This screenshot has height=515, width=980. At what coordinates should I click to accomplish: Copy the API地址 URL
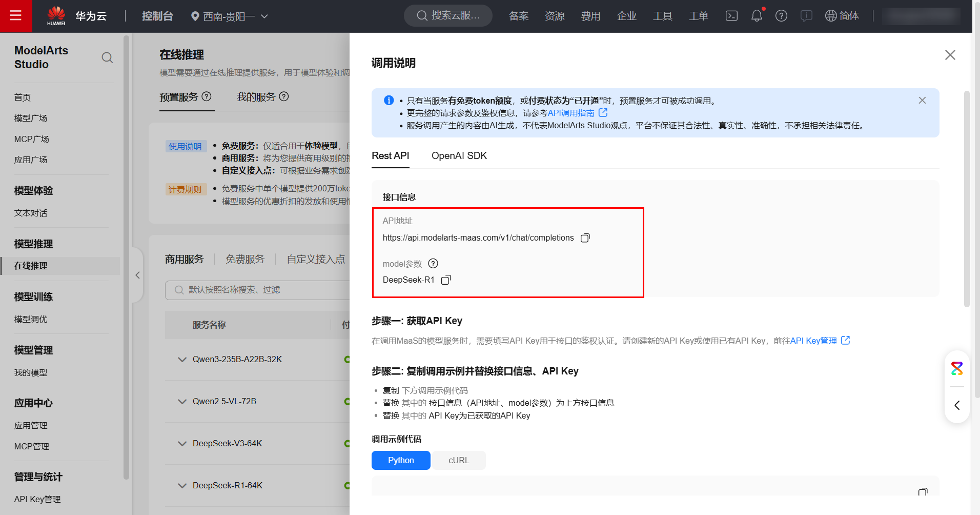(x=585, y=238)
